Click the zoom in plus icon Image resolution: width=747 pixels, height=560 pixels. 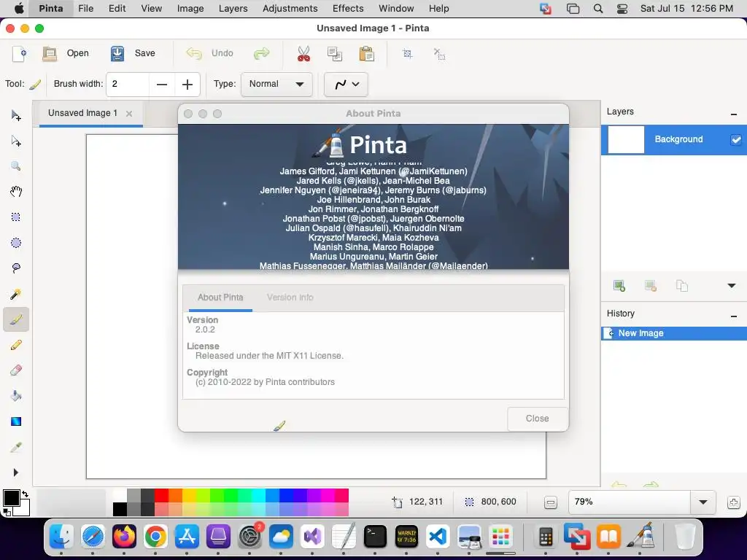[734, 502]
